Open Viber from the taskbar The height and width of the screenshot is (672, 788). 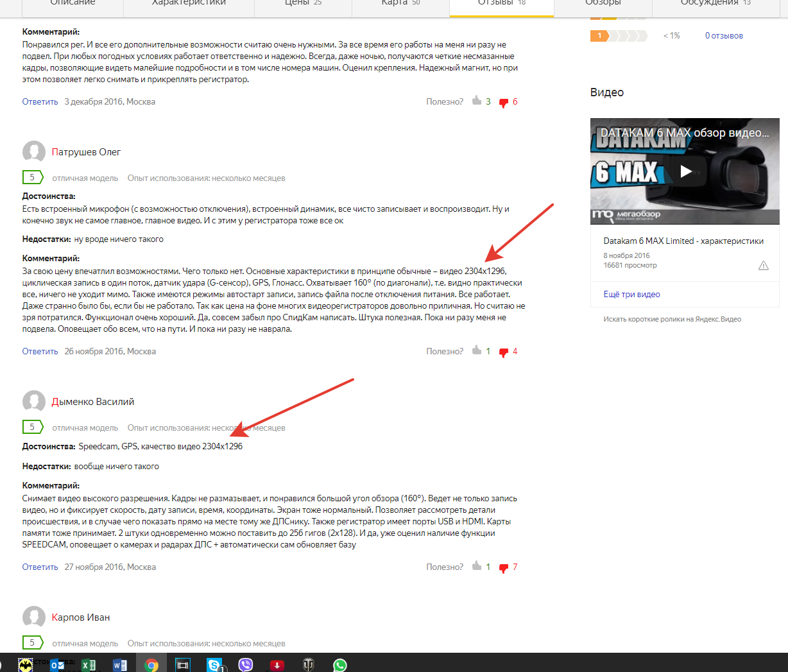(246, 665)
